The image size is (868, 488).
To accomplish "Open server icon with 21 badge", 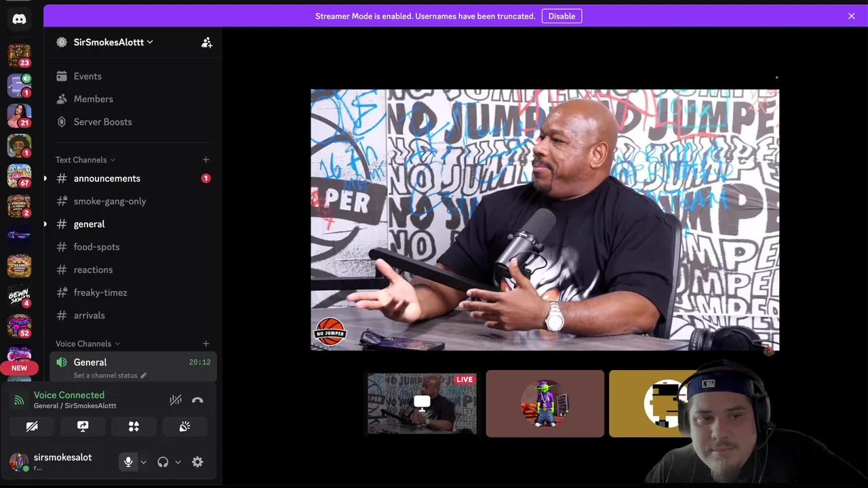I will tap(19, 115).
